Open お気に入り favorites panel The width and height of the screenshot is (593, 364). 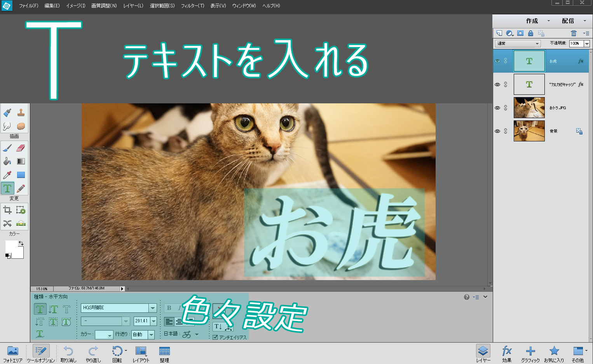pos(554,354)
